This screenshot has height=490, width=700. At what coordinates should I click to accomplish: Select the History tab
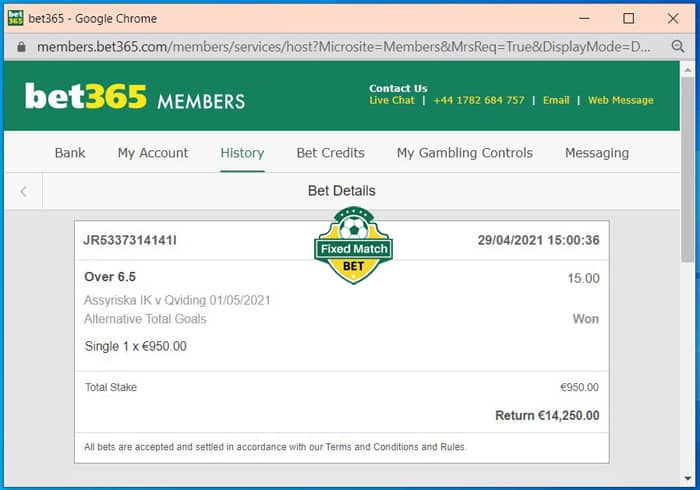(242, 153)
